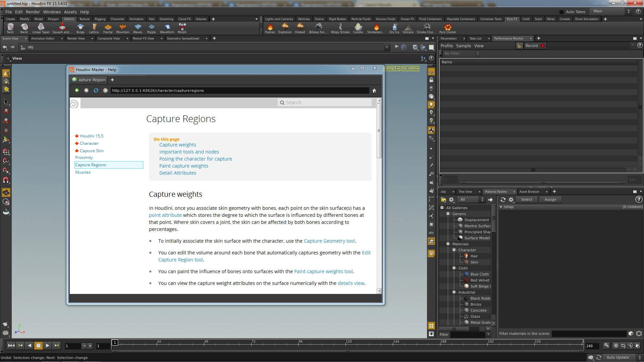Play the timeline in reverse

point(29,346)
